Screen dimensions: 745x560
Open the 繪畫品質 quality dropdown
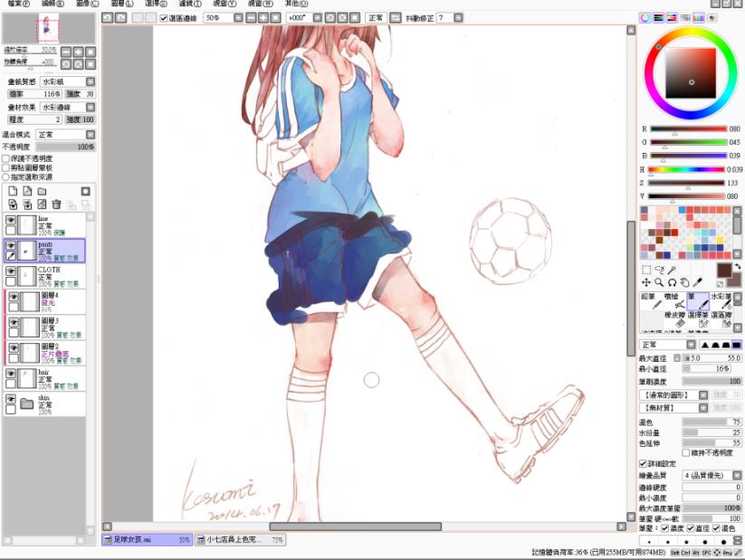pos(712,475)
